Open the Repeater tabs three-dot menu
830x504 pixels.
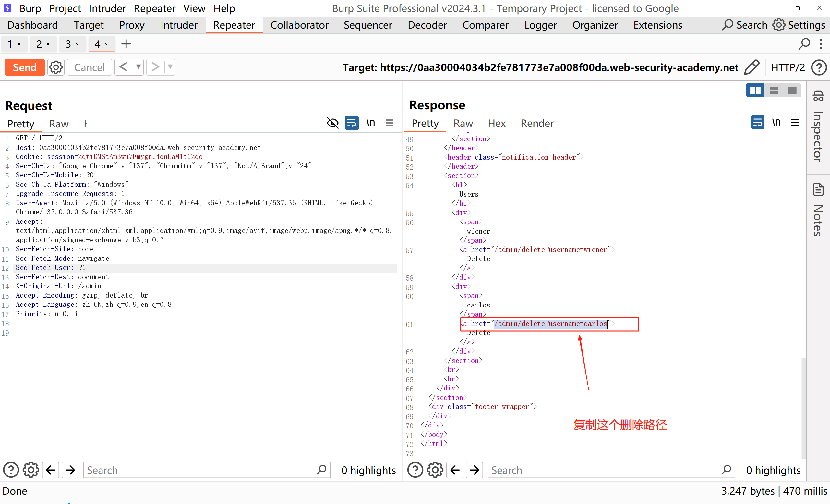click(x=821, y=44)
